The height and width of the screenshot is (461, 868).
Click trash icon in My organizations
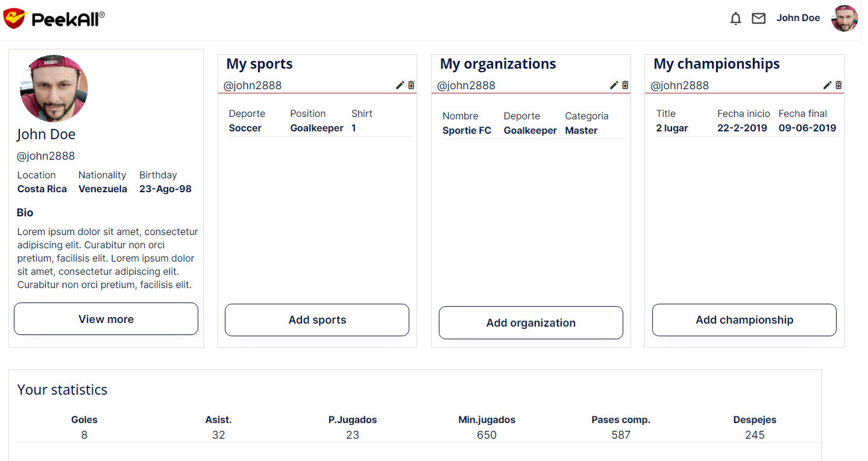pyautogui.click(x=625, y=86)
